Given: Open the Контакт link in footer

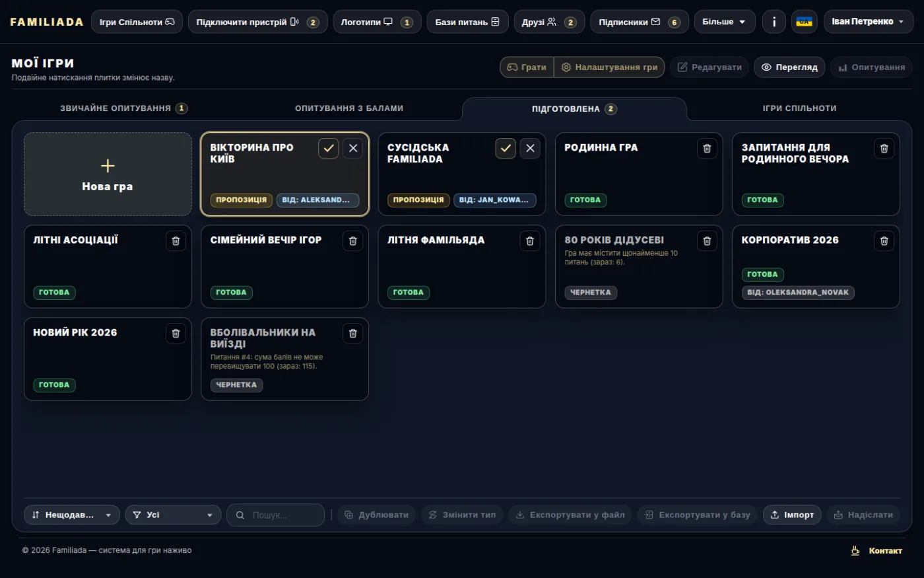Looking at the screenshot, I should [x=876, y=551].
